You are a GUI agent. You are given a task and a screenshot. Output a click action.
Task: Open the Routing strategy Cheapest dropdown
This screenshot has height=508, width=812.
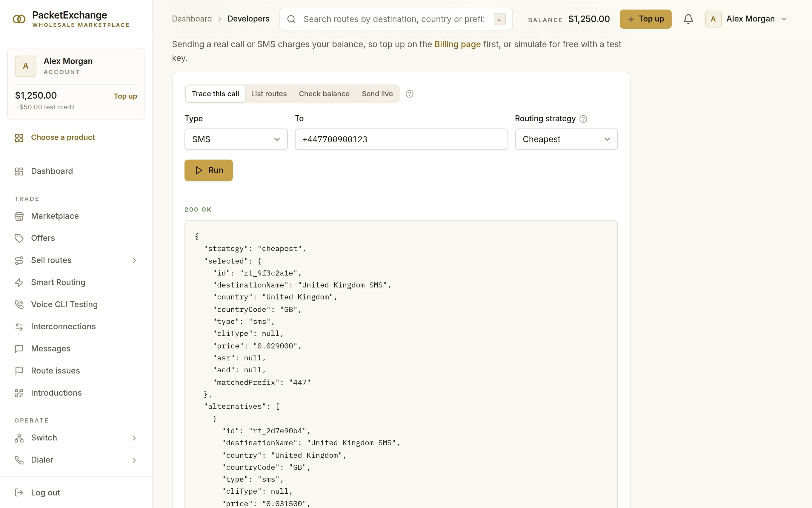coord(566,139)
